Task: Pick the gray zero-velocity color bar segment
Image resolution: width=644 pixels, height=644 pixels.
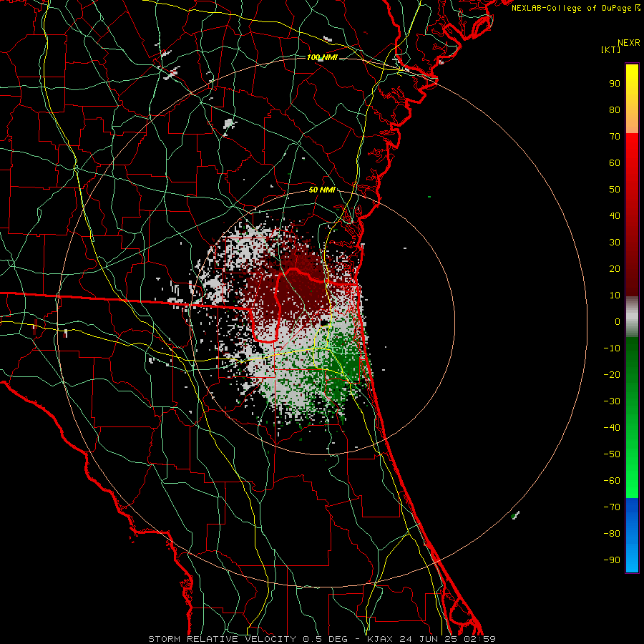Action: click(x=632, y=317)
